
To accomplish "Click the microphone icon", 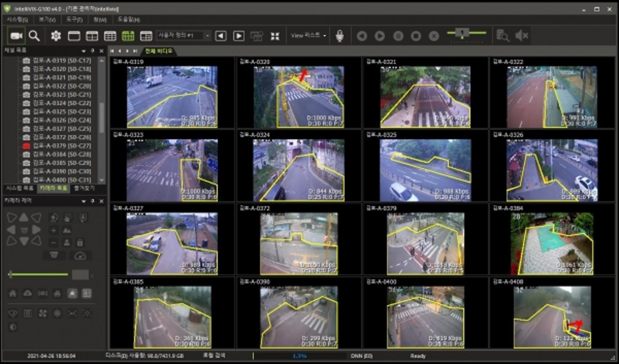I will 339,36.
